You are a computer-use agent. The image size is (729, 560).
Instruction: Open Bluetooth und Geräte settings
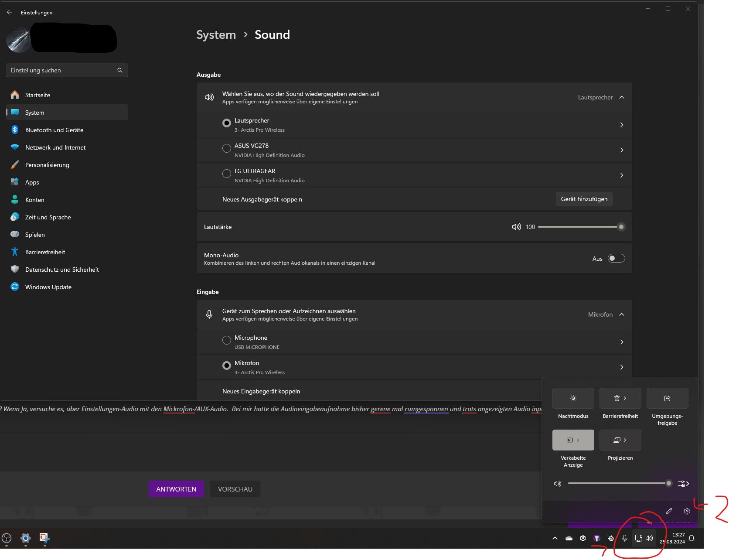54,130
